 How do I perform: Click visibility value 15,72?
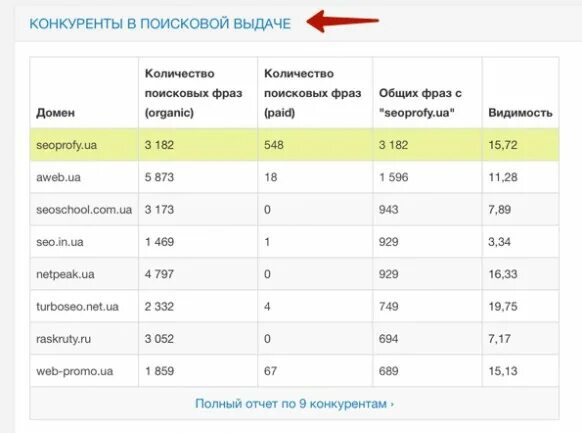coord(503,145)
